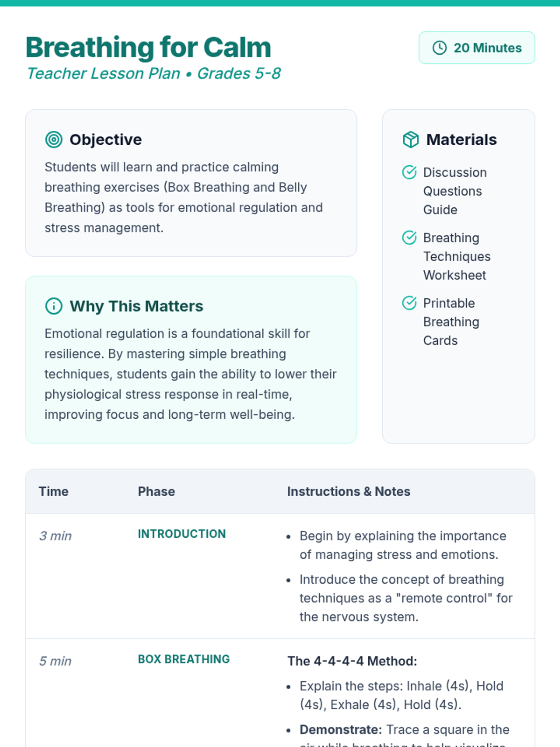Click the clock icon beside 20 Minutes
The width and height of the screenshot is (560, 747).
click(440, 48)
